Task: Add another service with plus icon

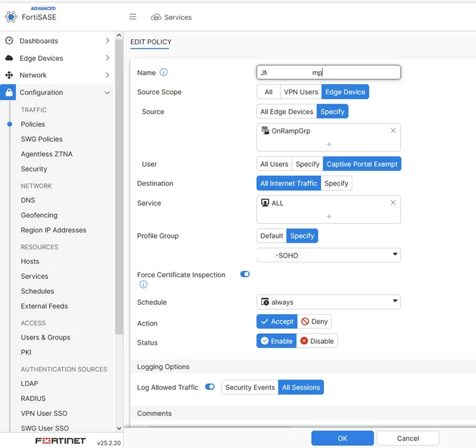Action: pyautogui.click(x=329, y=216)
